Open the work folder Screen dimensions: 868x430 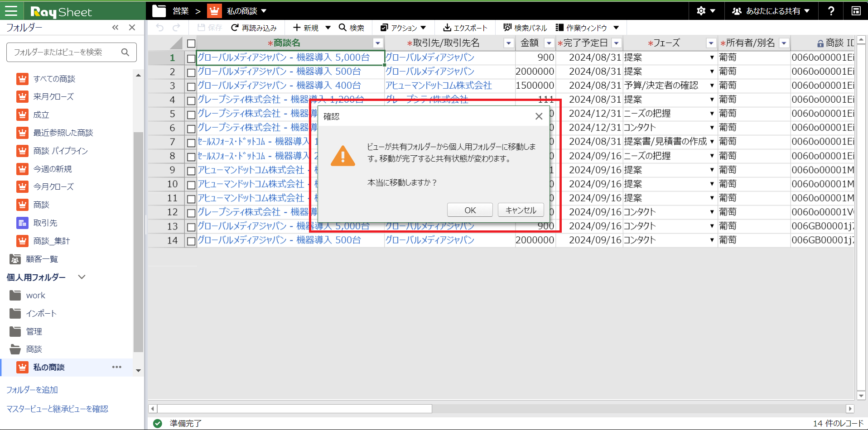coord(35,295)
